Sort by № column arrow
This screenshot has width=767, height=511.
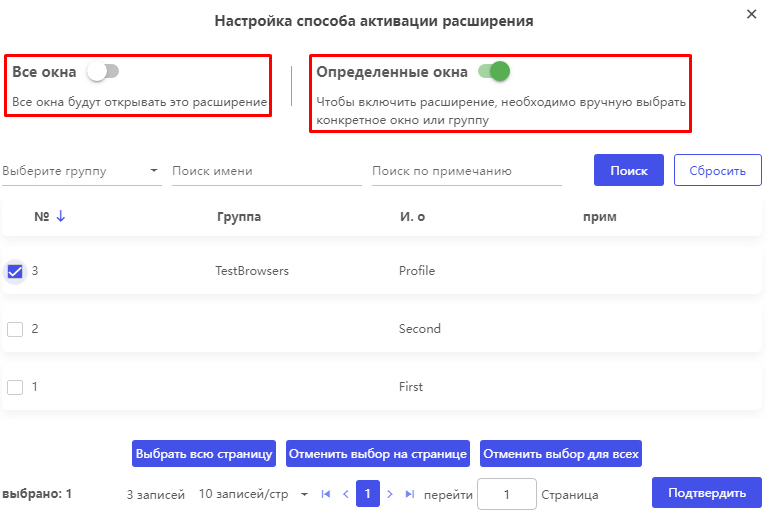60,216
